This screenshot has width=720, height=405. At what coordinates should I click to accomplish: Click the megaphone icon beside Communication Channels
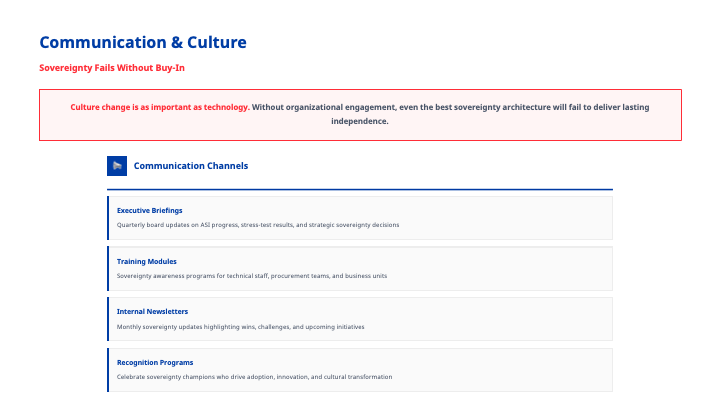(x=117, y=166)
